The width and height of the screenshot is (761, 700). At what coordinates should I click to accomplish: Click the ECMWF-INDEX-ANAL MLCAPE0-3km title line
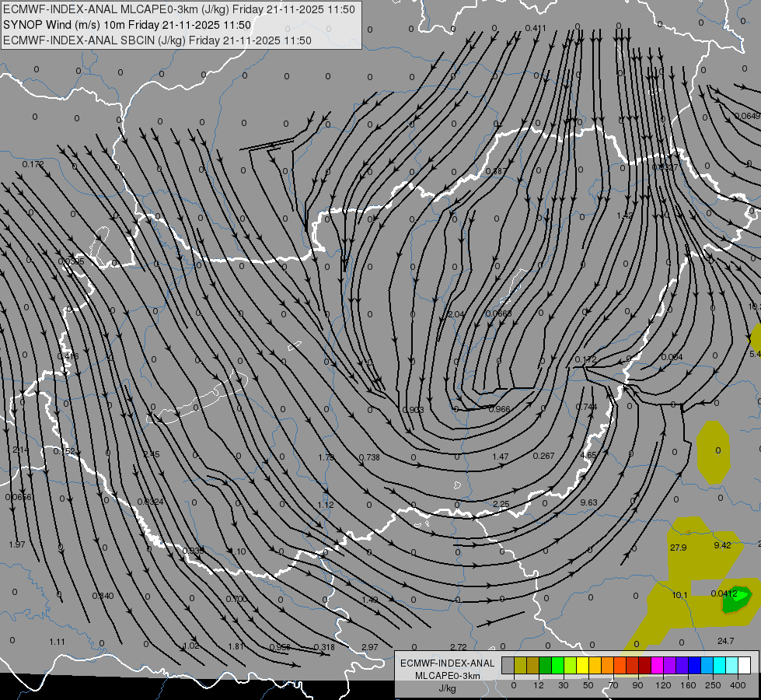click(x=179, y=9)
